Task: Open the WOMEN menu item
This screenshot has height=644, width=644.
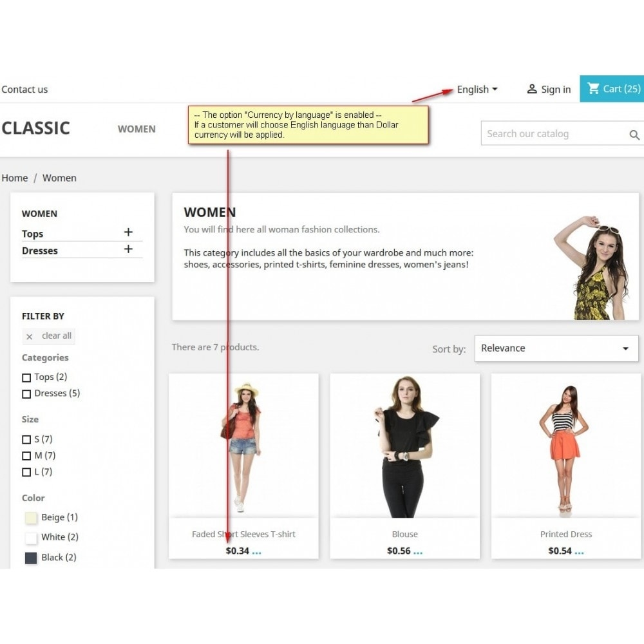Action: [137, 129]
